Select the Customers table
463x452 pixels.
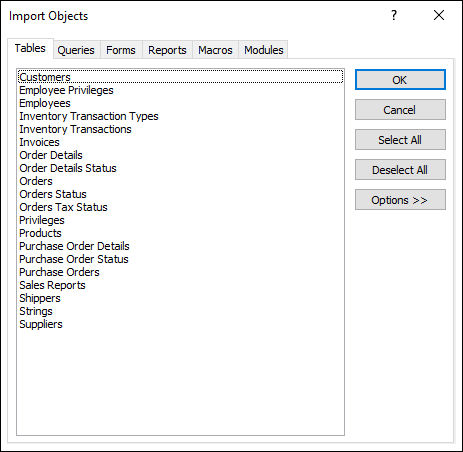[180, 77]
